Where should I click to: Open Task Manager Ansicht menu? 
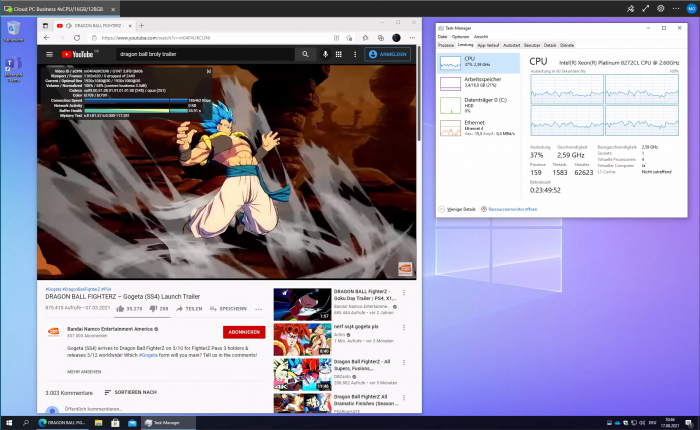coord(481,37)
